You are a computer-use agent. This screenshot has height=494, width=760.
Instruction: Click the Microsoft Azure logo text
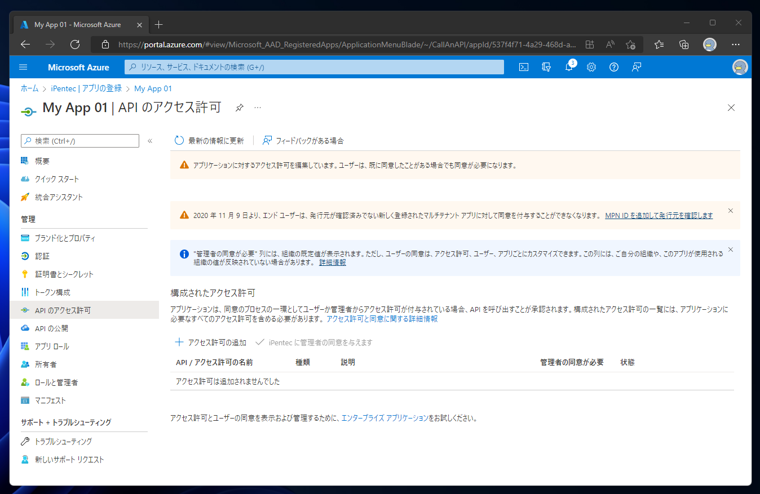pos(78,67)
